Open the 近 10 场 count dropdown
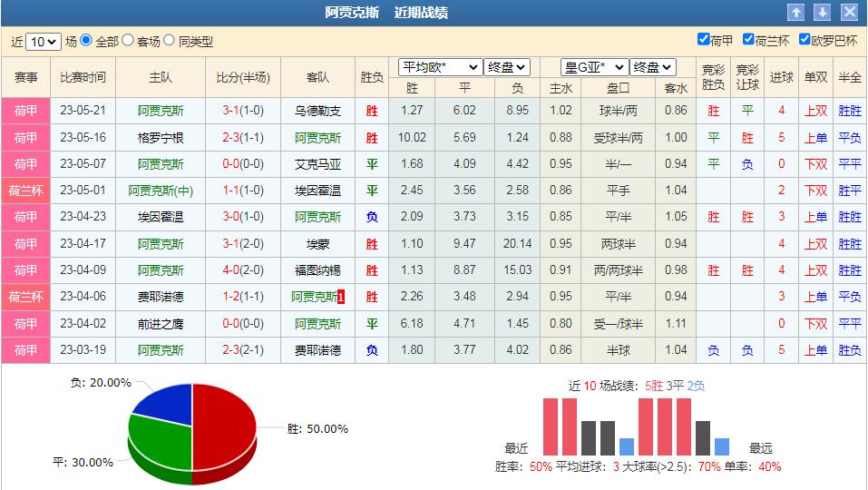 pyautogui.click(x=44, y=42)
